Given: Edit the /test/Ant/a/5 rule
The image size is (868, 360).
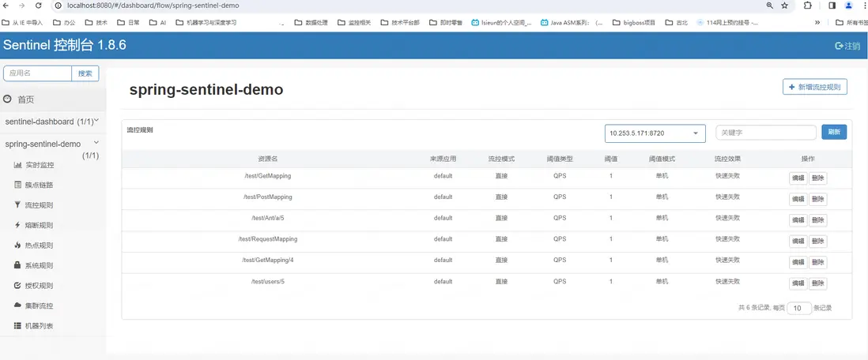Looking at the screenshot, I should [798, 220].
